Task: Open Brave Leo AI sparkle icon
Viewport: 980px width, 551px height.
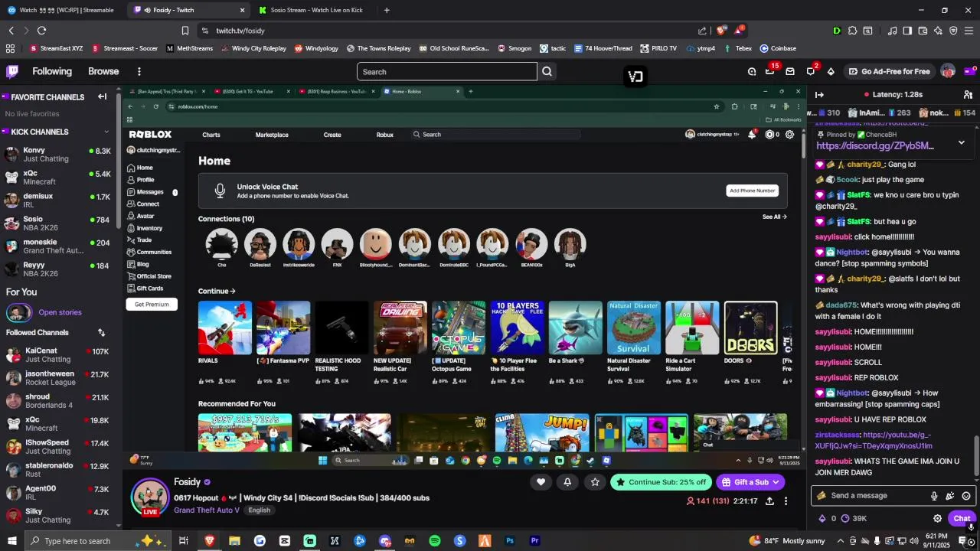Action: pos(938,31)
